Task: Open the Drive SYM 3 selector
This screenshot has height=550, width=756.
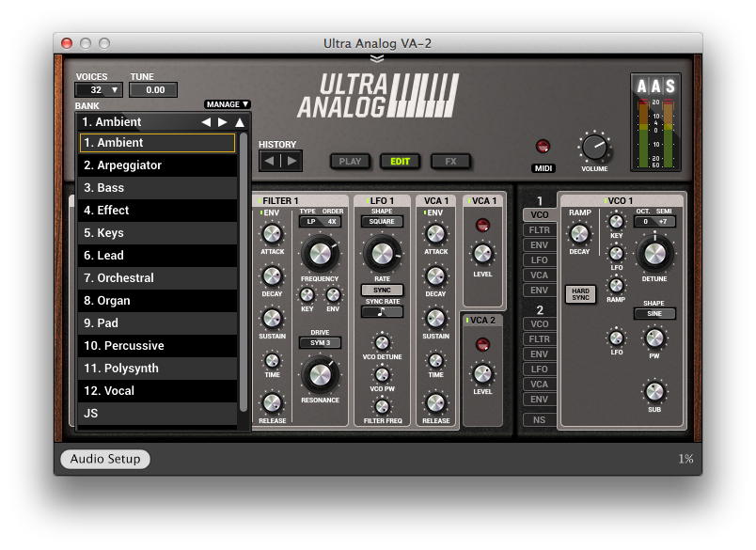Action: 320,343
